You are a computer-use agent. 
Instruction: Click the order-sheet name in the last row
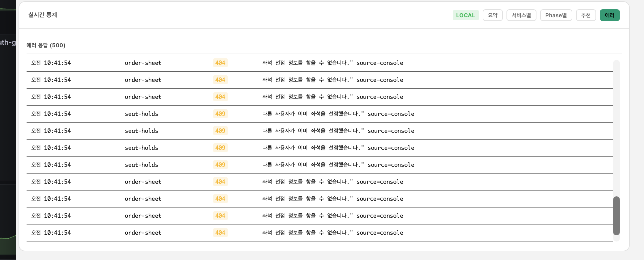(x=143, y=233)
